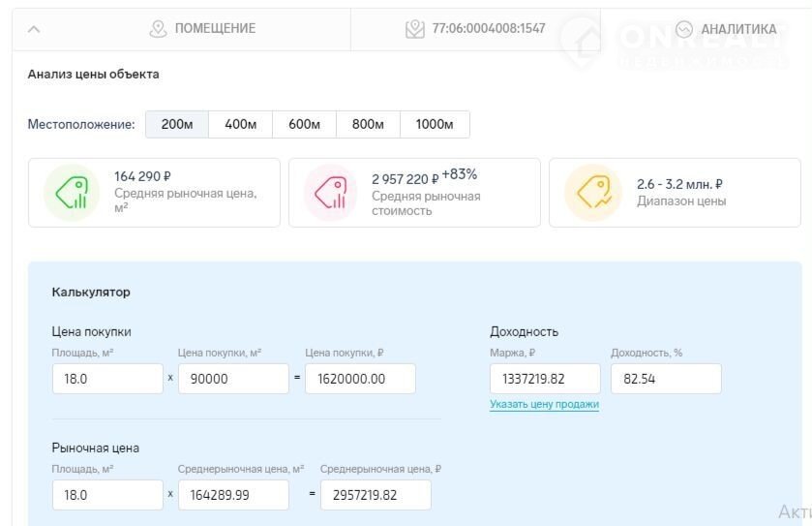
Task: Choose the 1000м radius option
Action: (435, 124)
